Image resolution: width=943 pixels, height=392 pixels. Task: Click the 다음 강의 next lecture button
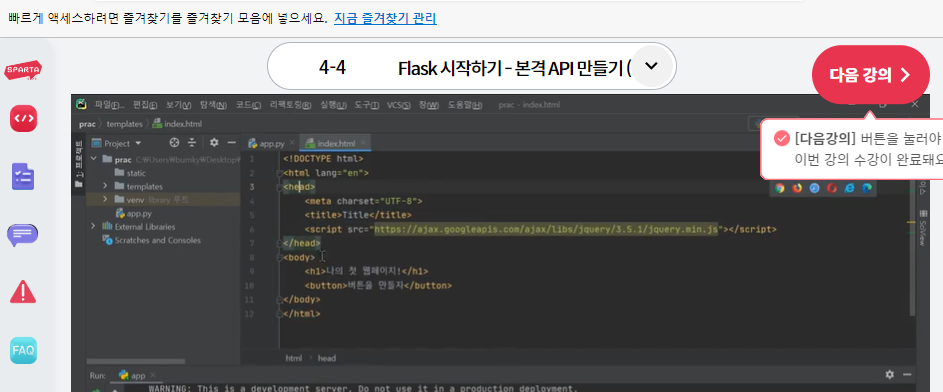click(x=871, y=75)
